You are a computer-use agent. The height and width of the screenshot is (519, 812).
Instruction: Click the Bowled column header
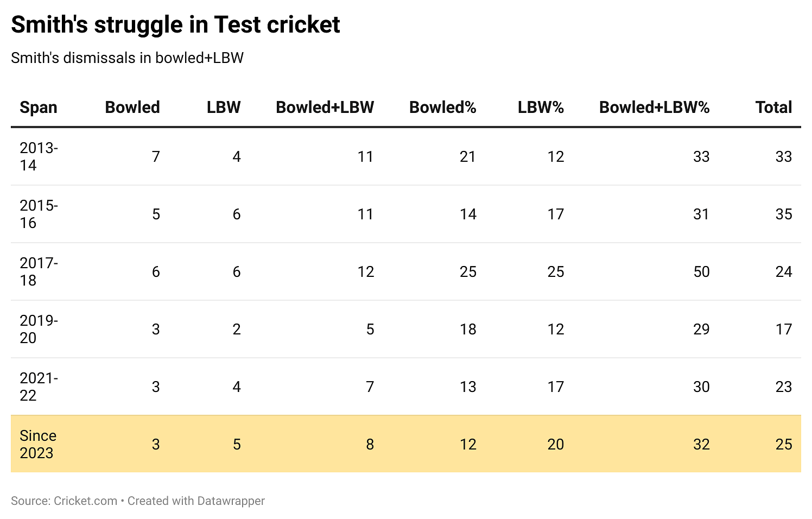point(132,107)
